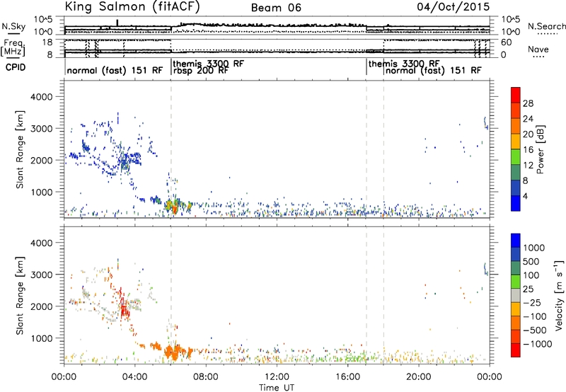Click the "Velocity [m s-1]" color bar title

[559, 295]
